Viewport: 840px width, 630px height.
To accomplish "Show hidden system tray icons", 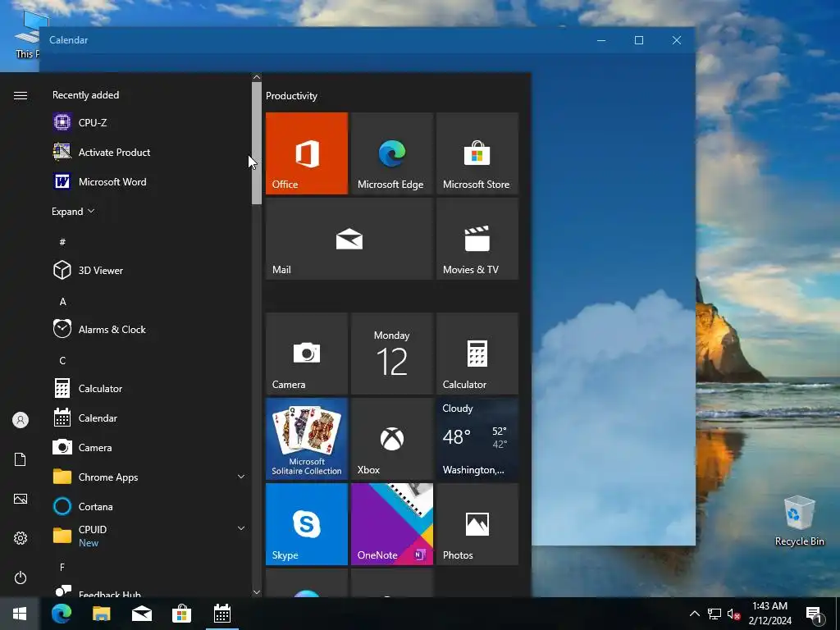I will [x=694, y=614].
